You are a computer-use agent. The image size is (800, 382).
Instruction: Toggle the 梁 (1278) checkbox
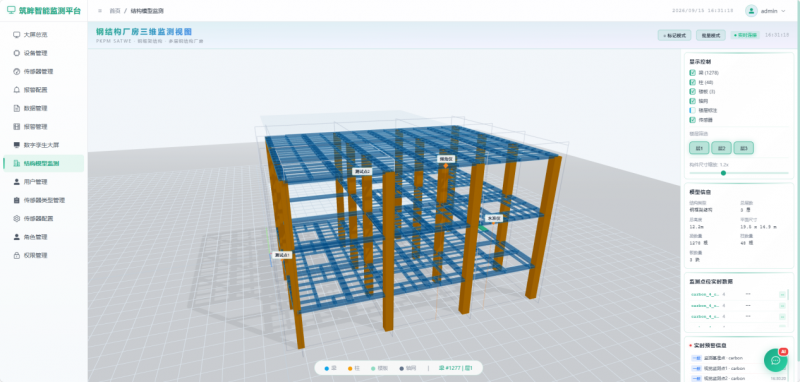click(692, 73)
